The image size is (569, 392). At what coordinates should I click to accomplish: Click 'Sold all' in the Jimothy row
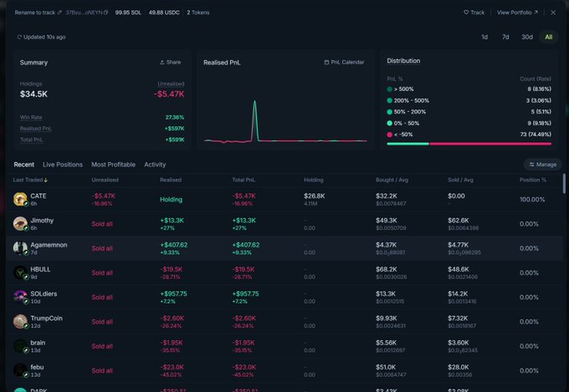click(x=102, y=224)
